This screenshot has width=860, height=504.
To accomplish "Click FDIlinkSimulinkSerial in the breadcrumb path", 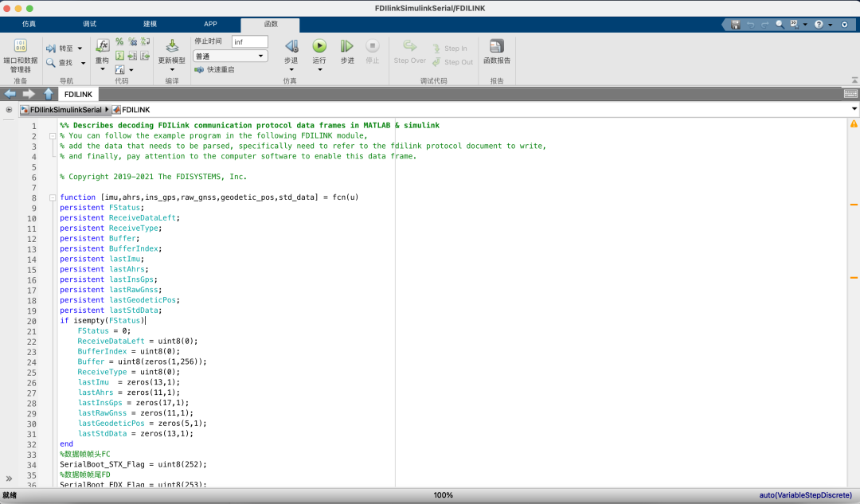I will tap(65, 109).
